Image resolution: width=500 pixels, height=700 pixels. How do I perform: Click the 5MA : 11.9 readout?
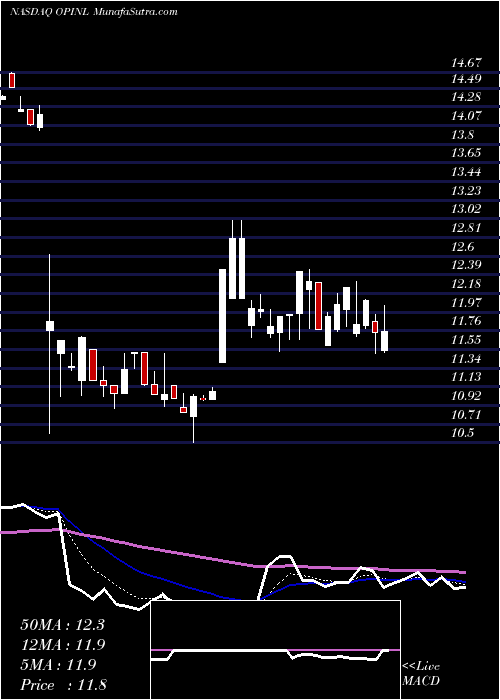(58, 665)
